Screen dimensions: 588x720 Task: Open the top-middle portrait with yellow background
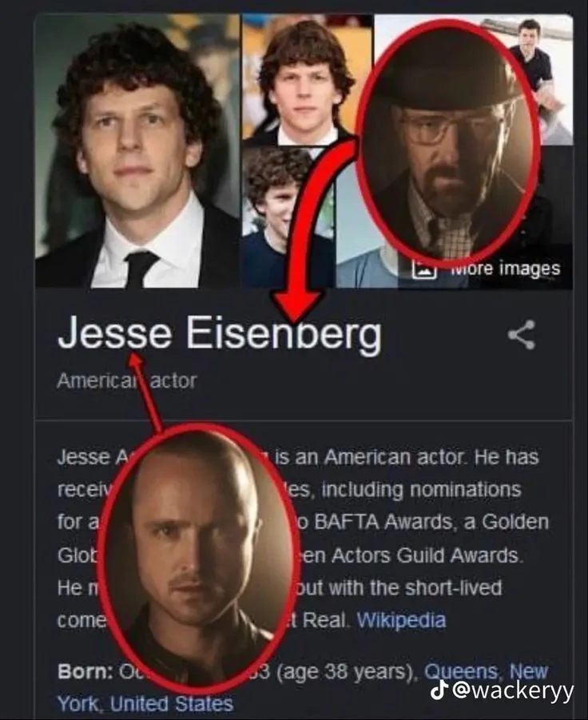coord(307,79)
